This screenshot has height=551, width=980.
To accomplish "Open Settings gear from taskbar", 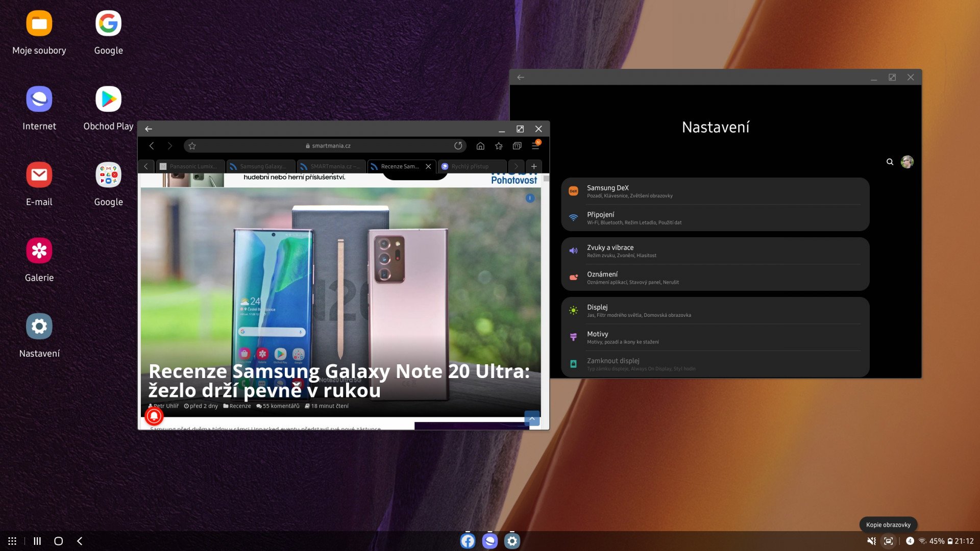I will pos(512,541).
